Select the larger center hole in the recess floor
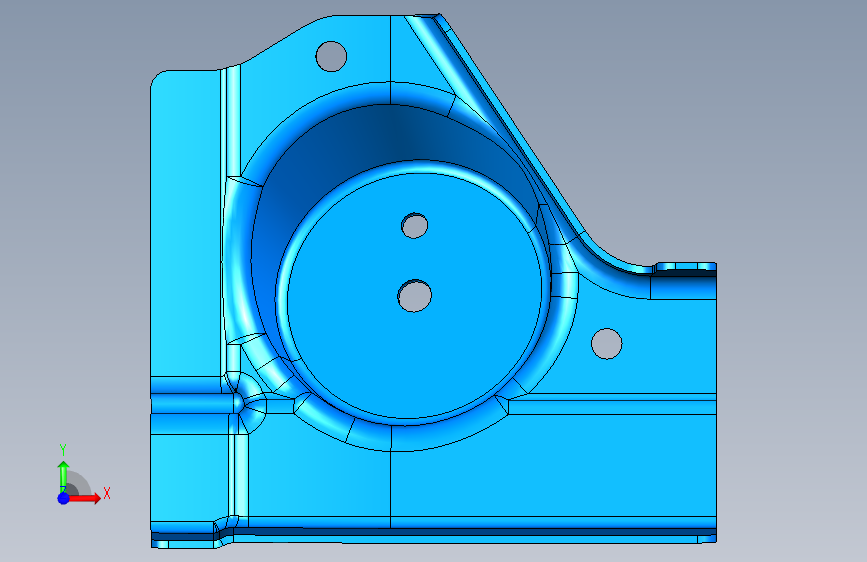 click(x=415, y=296)
